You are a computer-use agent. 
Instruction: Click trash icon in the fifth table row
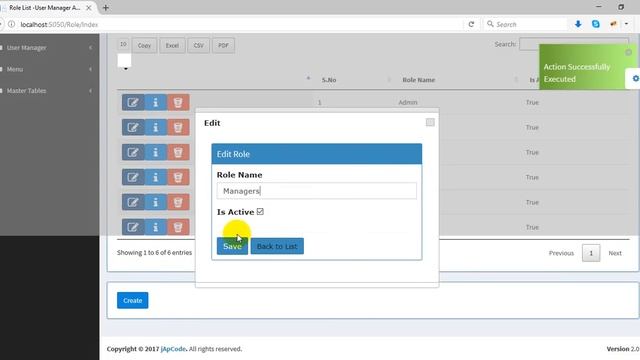(x=178, y=202)
